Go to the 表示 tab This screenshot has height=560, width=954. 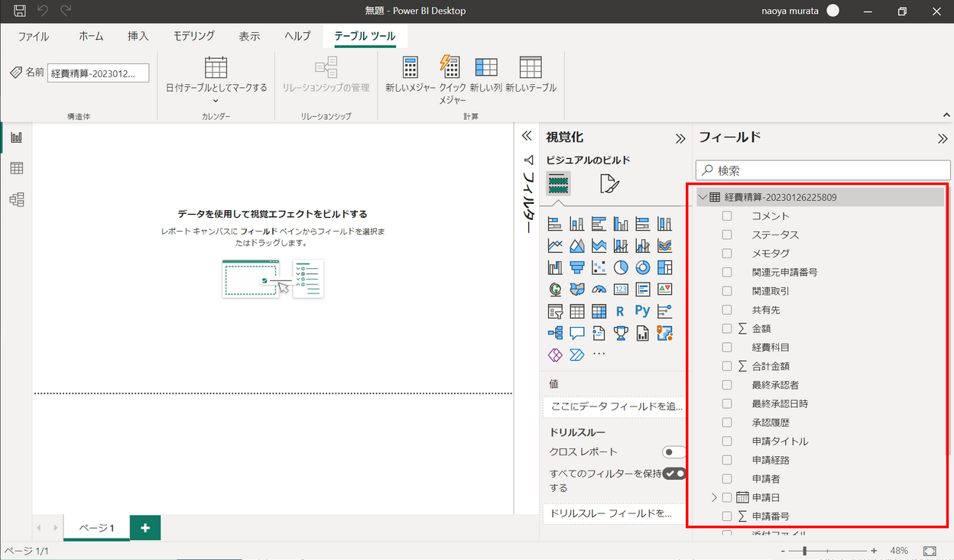249,36
